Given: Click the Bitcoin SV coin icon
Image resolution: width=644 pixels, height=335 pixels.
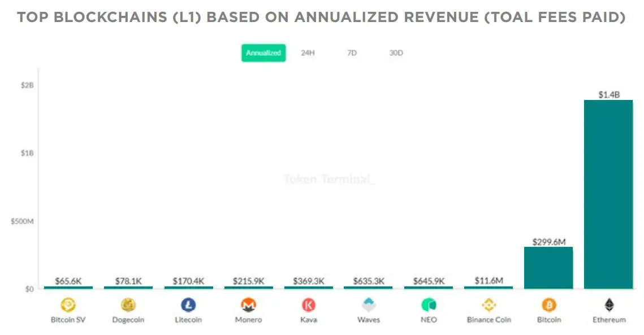Looking at the screenshot, I should (x=68, y=305).
